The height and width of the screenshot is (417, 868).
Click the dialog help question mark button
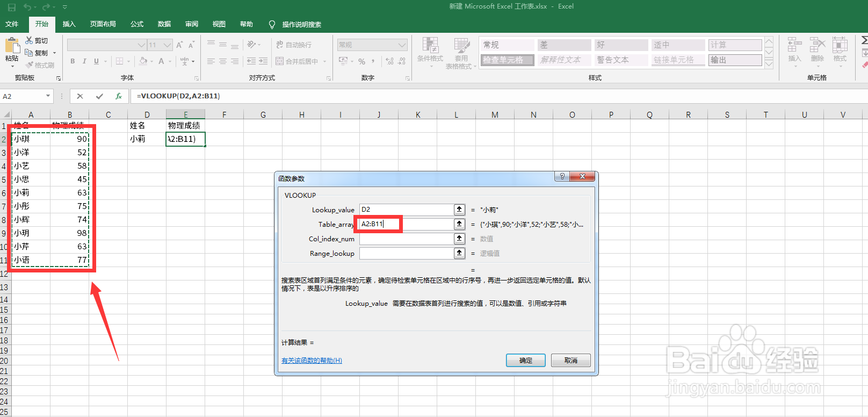click(x=562, y=176)
